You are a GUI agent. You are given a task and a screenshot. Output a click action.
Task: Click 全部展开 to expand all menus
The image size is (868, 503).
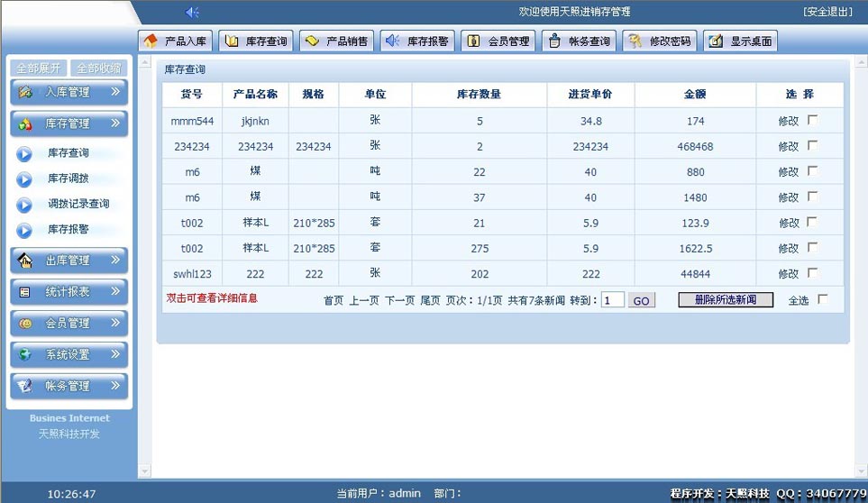pos(38,69)
